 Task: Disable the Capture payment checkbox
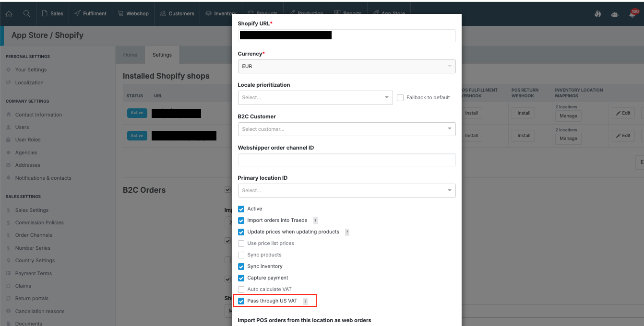pyautogui.click(x=241, y=278)
